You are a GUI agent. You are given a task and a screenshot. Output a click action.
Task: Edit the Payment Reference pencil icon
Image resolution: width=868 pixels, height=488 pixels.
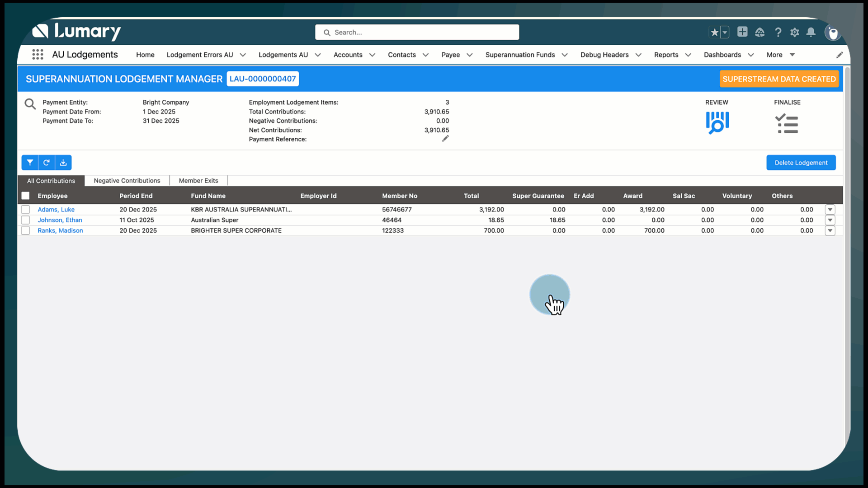(445, 139)
